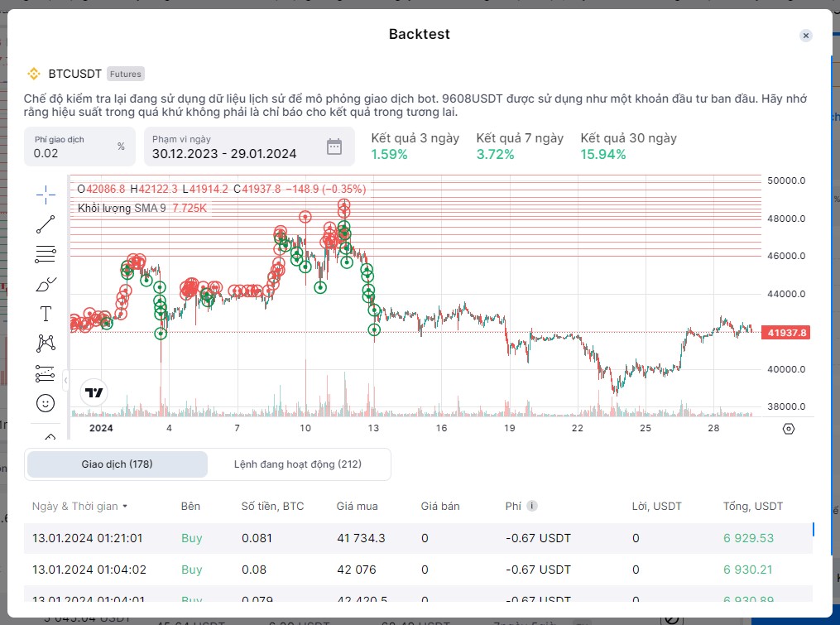Select the brush drawing tool
Viewport: 840px width, 625px height.
[x=46, y=284]
